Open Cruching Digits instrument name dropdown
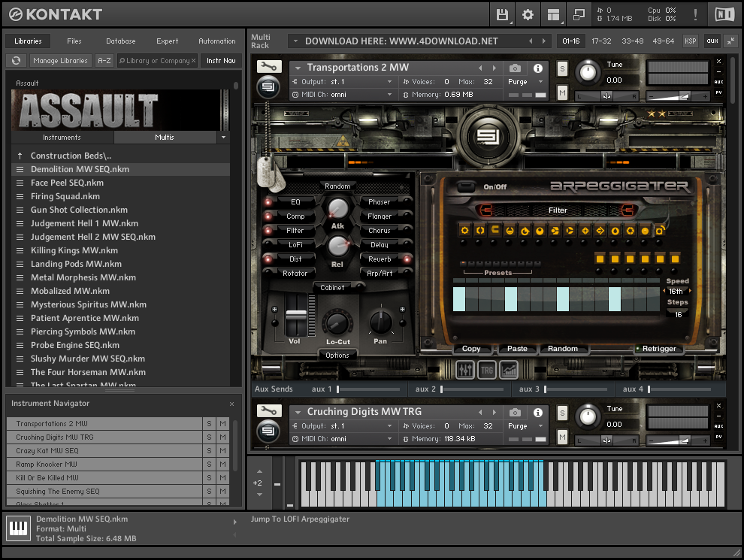 (298, 412)
